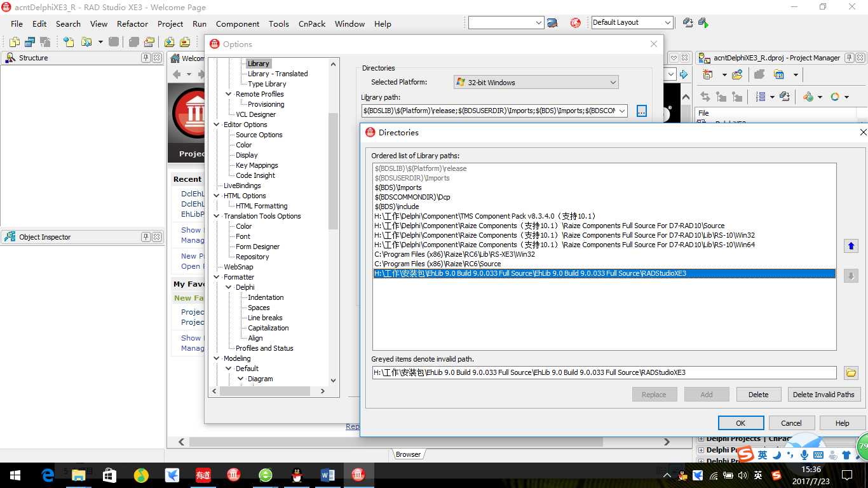The height and width of the screenshot is (488, 868).
Task: Click the volume icon in system tray
Action: [x=742, y=475]
